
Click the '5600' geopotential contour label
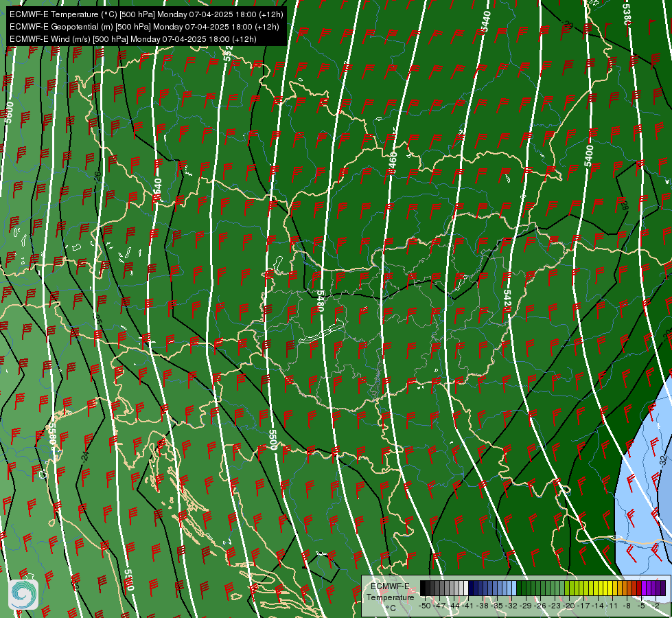pyautogui.click(x=8, y=113)
